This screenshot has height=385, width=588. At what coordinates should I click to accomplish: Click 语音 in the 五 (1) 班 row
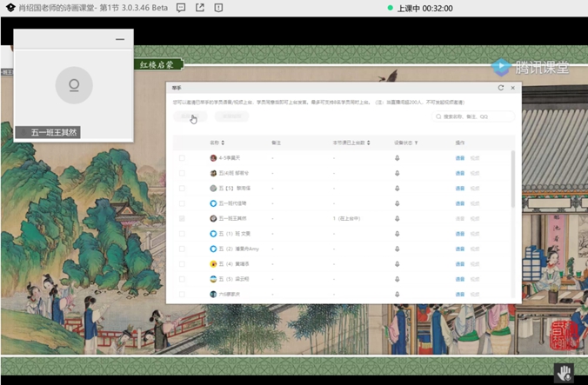click(460, 234)
